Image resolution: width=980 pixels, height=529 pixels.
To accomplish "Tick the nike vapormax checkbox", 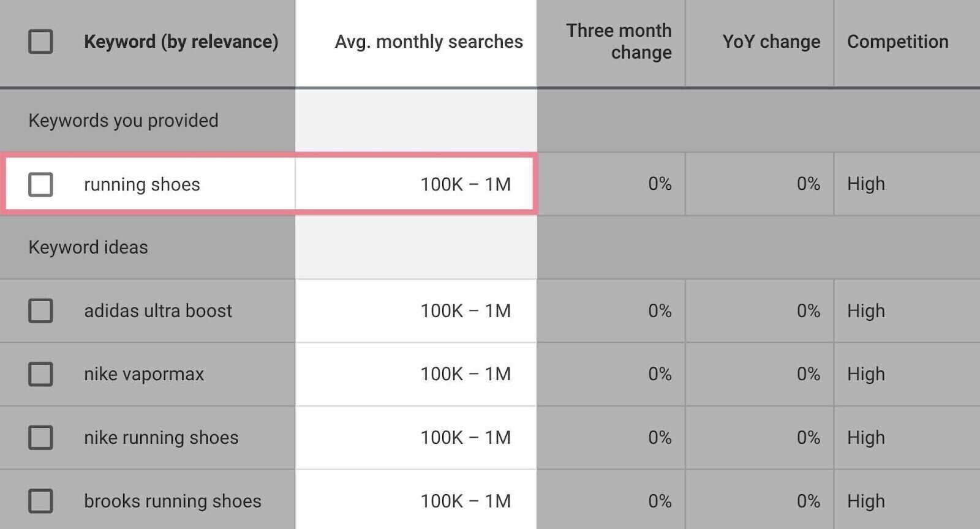I will (40, 374).
